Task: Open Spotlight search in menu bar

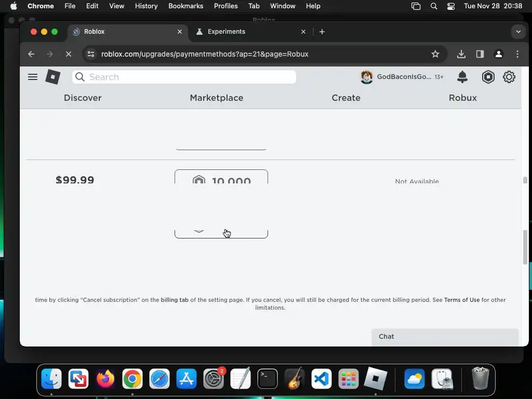Action: click(434, 6)
